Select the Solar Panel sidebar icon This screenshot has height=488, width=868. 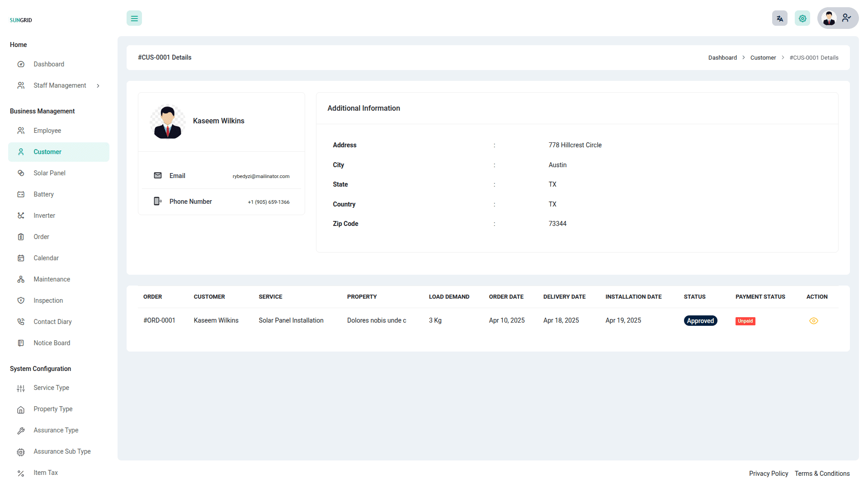(x=21, y=173)
